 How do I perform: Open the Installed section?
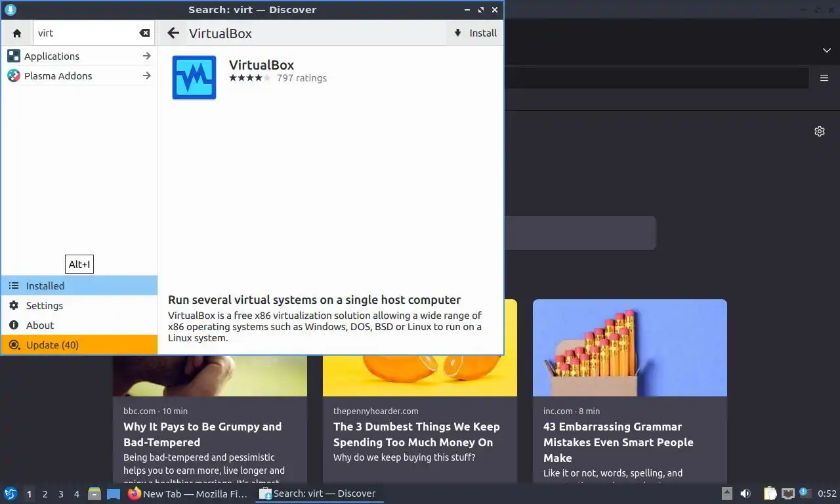pyautogui.click(x=79, y=285)
